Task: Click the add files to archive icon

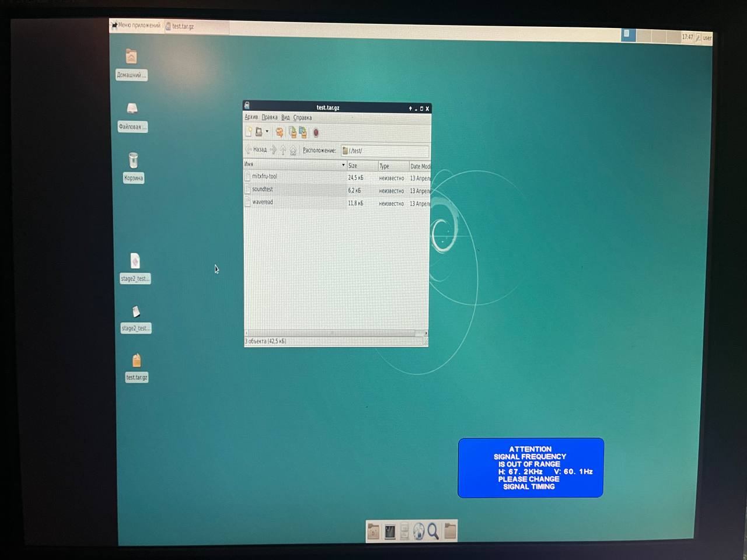Action: click(x=292, y=132)
